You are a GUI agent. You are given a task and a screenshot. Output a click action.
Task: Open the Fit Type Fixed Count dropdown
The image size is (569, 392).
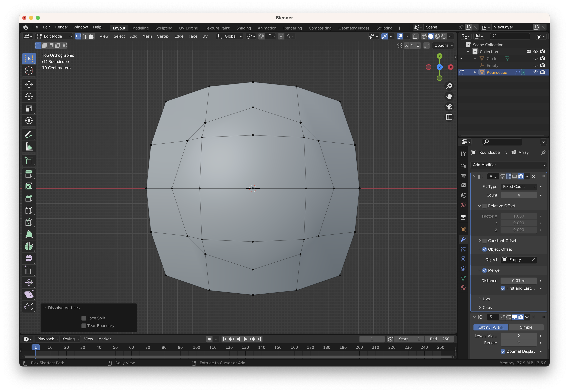[x=519, y=187]
